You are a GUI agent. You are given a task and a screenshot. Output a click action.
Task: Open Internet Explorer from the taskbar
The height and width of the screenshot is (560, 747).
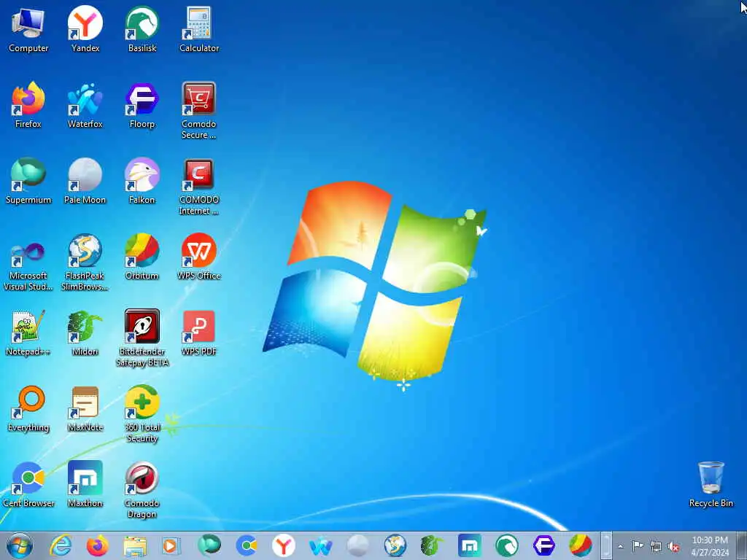61,545
